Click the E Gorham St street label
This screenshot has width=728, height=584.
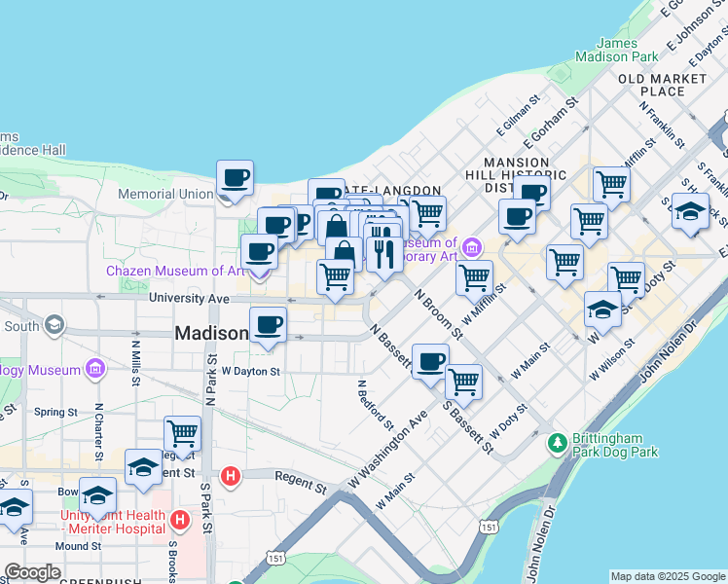(551, 123)
